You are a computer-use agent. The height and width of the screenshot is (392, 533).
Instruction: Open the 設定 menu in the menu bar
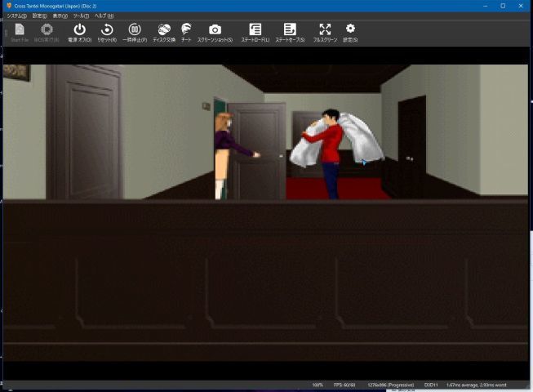point(39,16)
